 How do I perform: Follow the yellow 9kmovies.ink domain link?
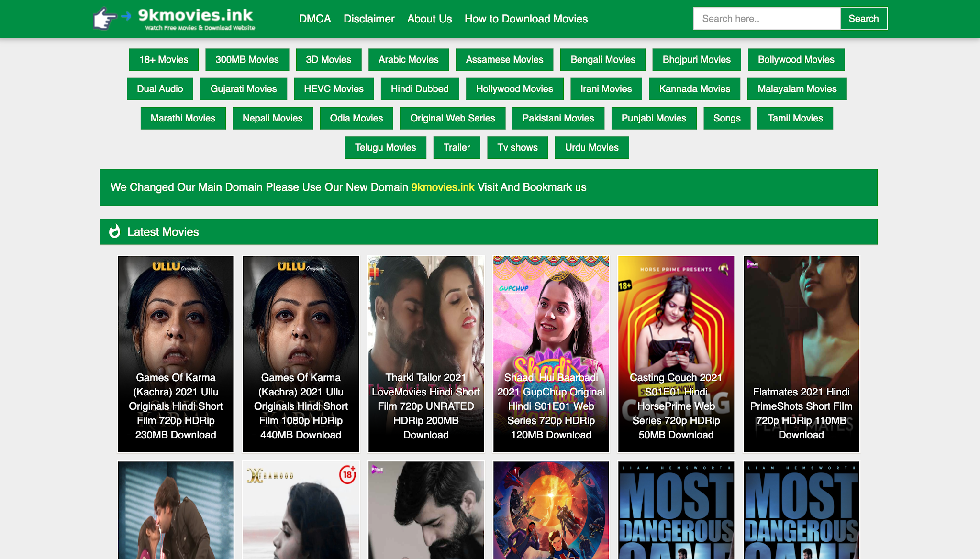(443, 187)
